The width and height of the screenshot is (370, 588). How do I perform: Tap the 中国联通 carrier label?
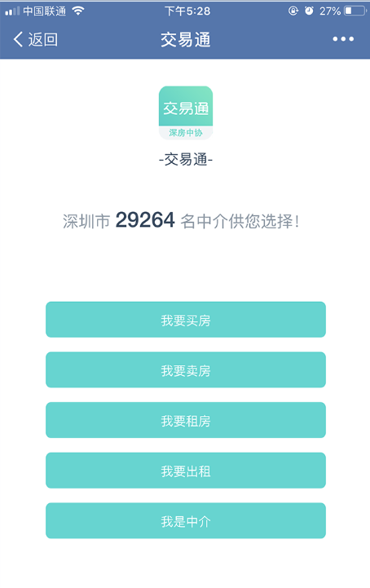pos(45,11)
